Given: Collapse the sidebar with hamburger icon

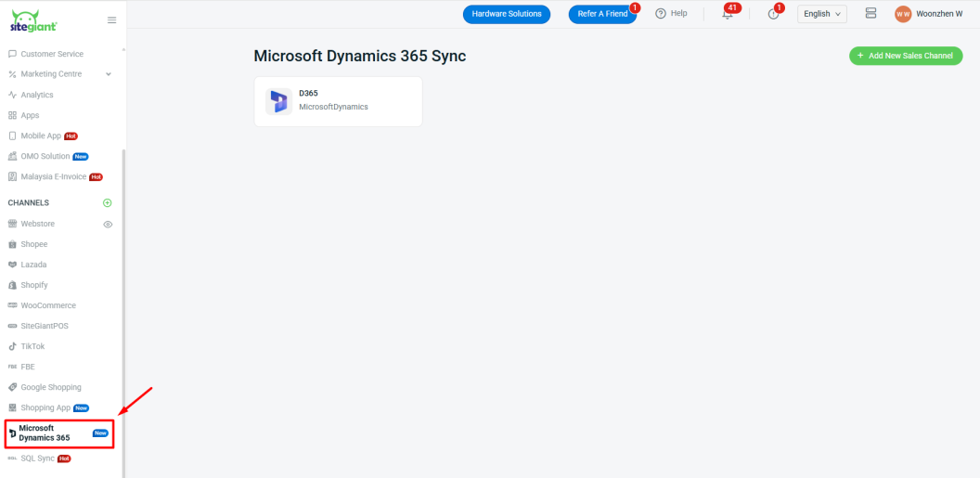Looking at the screenshot, I should [x=112, y=19].
